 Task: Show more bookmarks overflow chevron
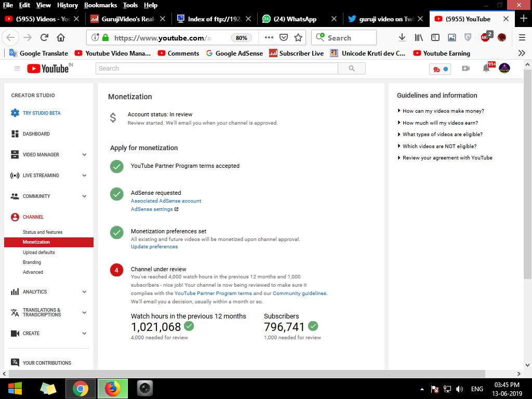pos(522,53)
